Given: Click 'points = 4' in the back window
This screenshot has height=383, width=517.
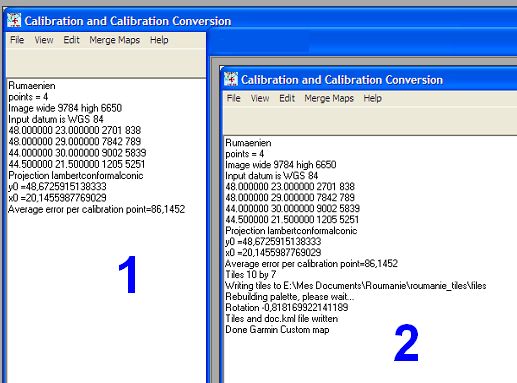Looking at the screenshot, I should pos(28,97).
